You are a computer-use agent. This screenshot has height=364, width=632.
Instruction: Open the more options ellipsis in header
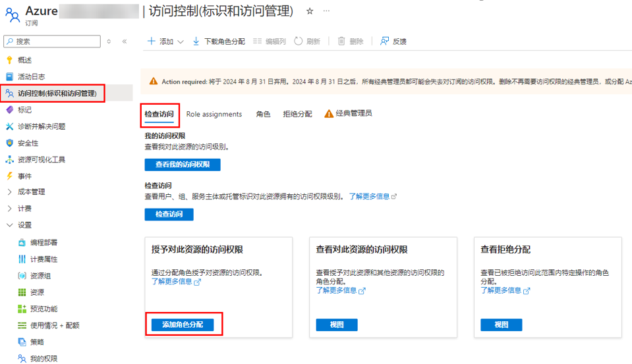pos(326,11)
